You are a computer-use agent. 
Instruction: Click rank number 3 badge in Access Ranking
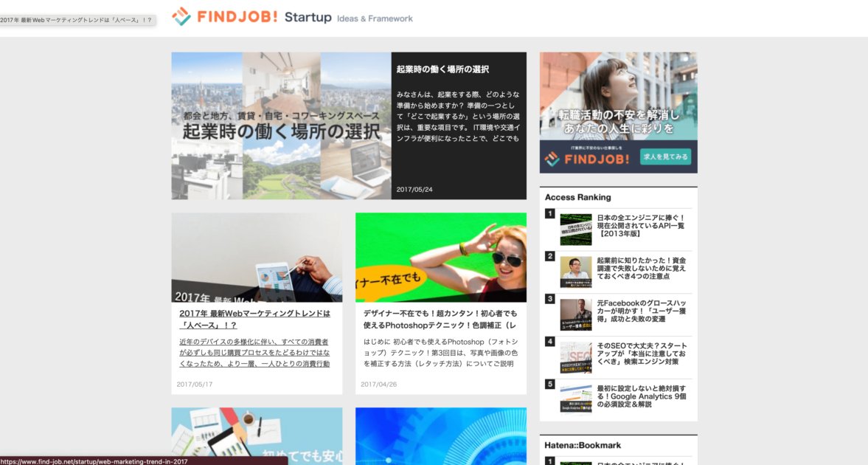pos(549,299)
